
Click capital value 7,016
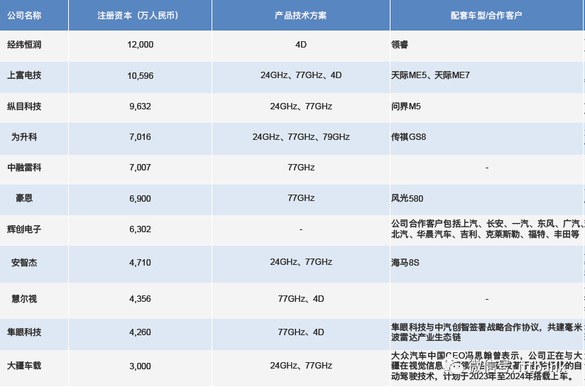[141, 137]
